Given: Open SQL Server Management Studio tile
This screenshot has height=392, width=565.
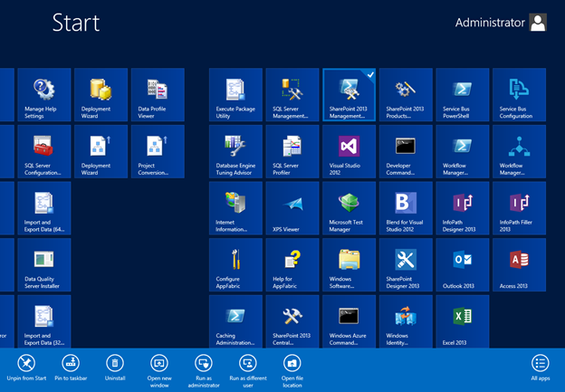Looking at the screenshot, I should tap(292, 95).
